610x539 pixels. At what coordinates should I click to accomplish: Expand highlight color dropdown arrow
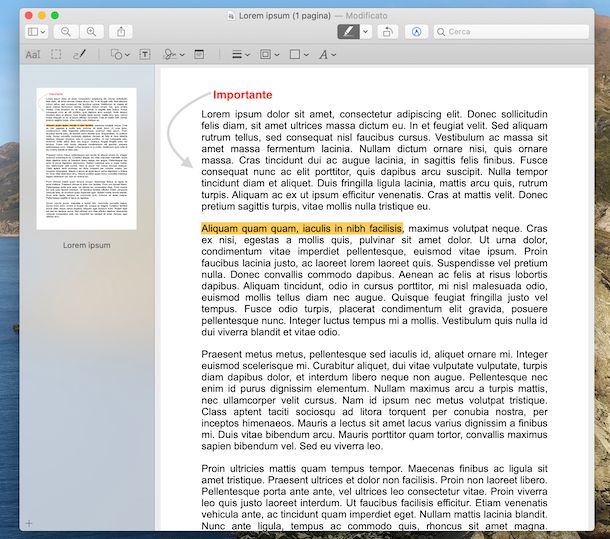pos(366,32)
